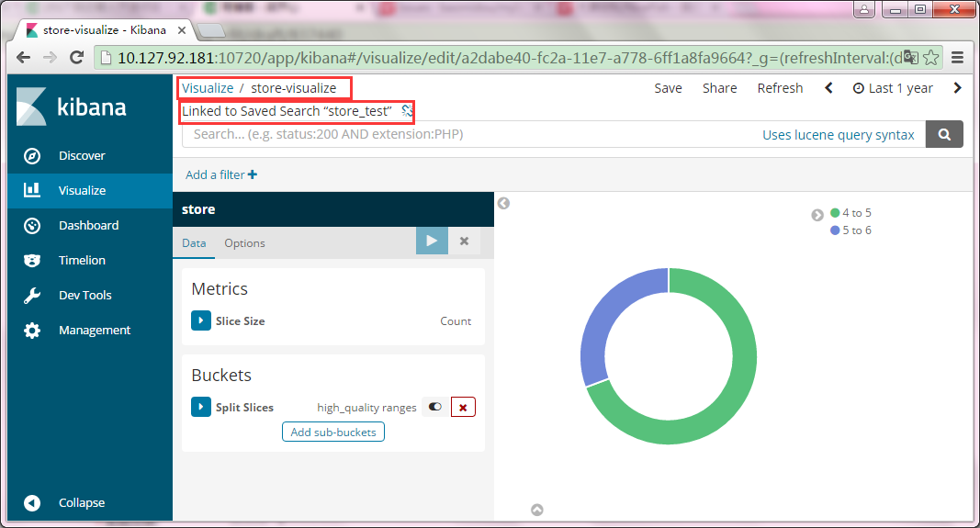Click the high_quality ranges label
Image resolution: width=980 pixels, height=528 pixels.
[366, 408]
